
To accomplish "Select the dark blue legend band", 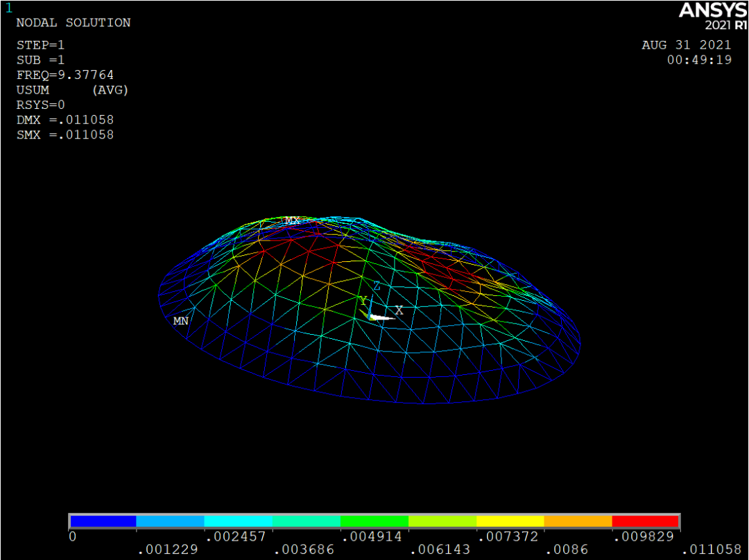I will coord(103,521).
